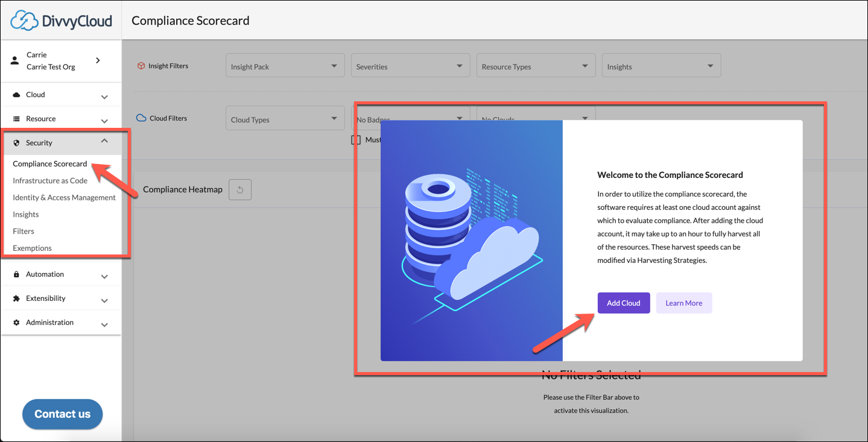Open the Cloud Types dropdown
Viewport: 868px width, 442px height.
click(285, 119)
